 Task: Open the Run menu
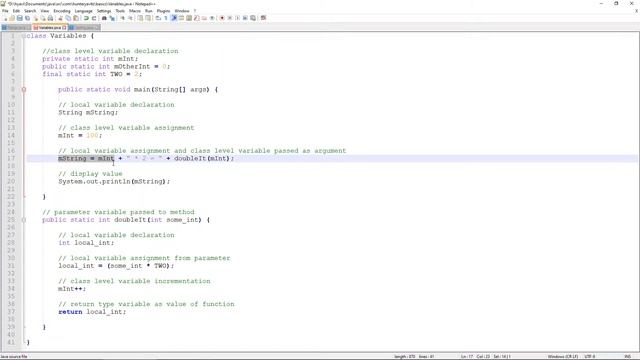149,11
